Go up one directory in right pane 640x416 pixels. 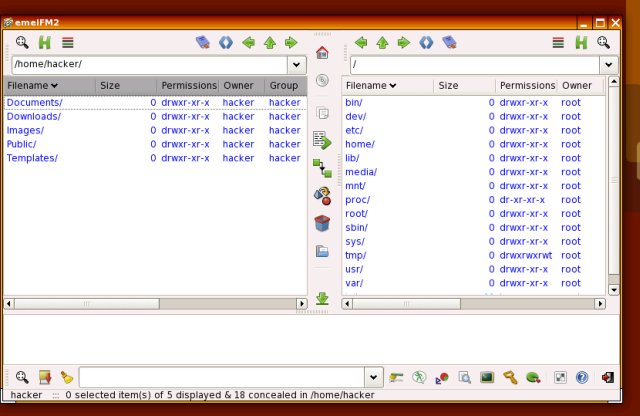click(x=382, y=42)
